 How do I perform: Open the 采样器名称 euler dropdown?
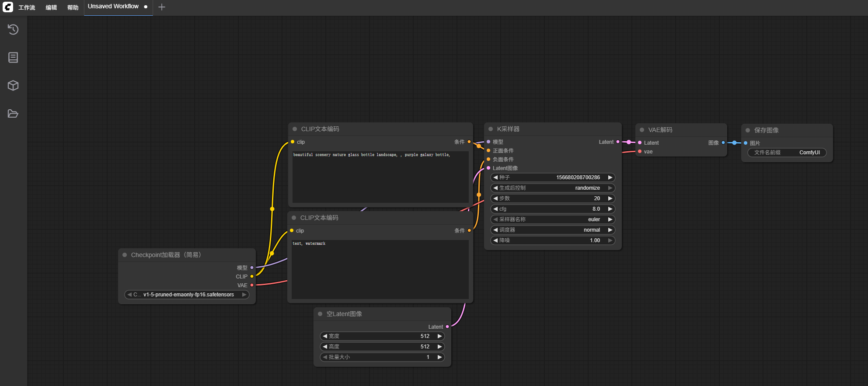553,219
